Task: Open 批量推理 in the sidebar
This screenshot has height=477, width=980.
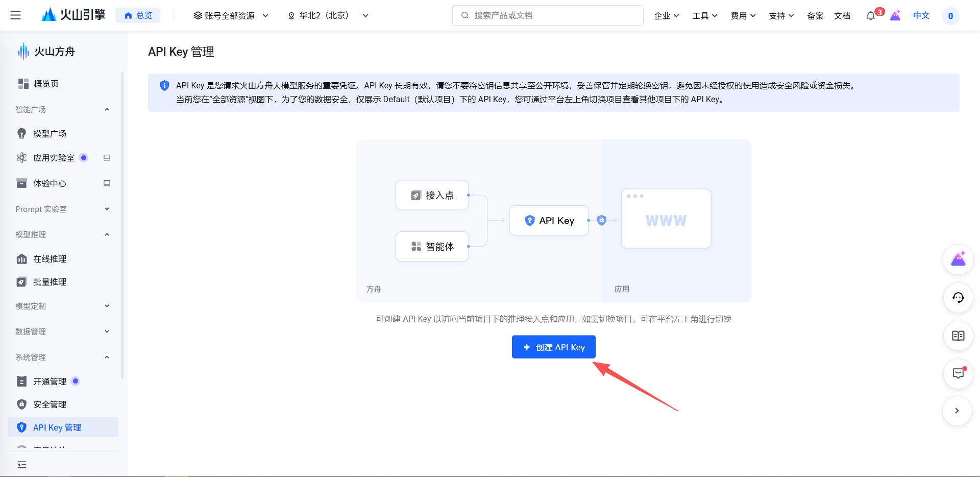Action: (x=50, y=282)
